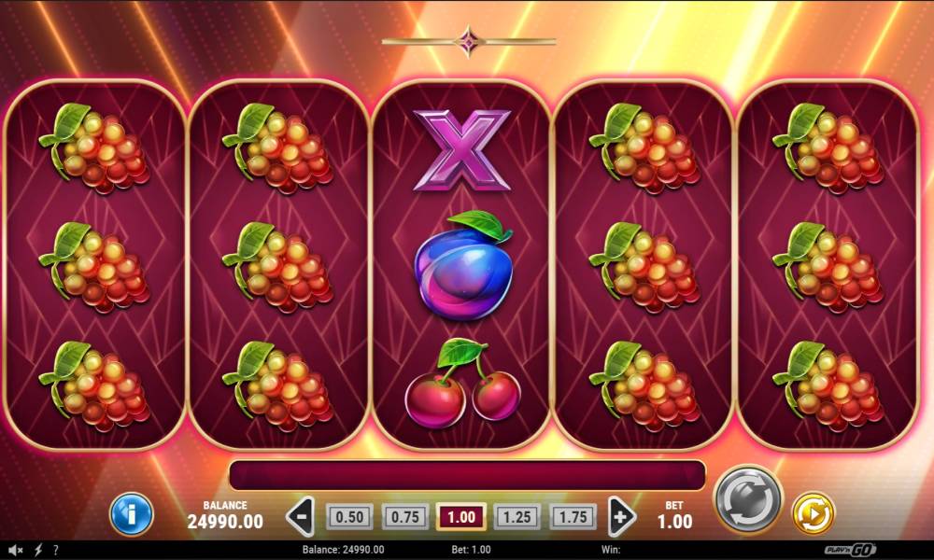Click the Play'n GO logo

[x=849, y=550]
